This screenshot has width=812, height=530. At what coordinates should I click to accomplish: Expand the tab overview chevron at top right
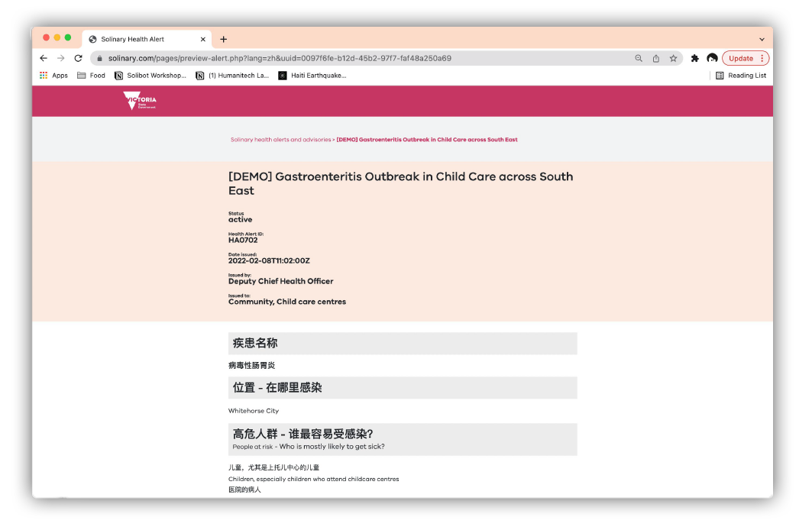click(762, 39)
